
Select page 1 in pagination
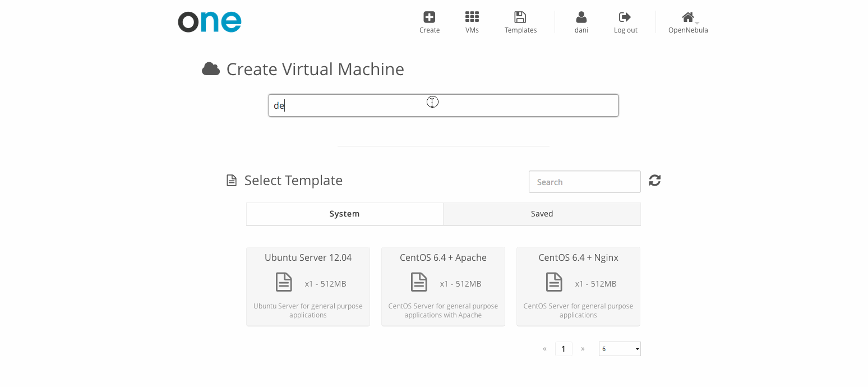click(x=564, y=349)
